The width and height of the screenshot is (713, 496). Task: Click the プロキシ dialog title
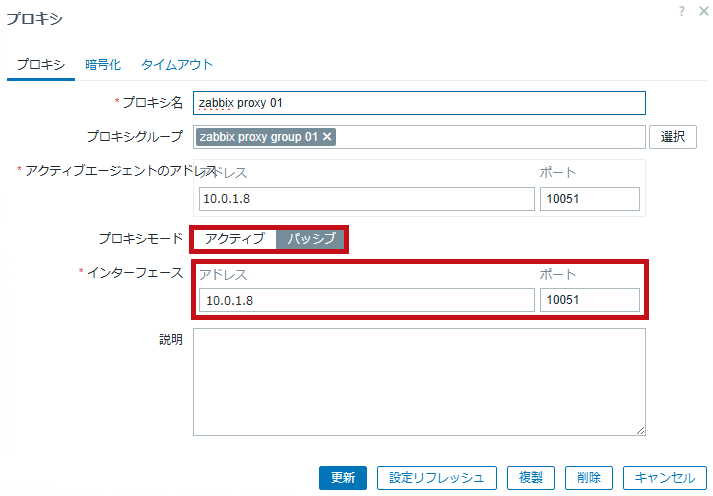[35, 19]
